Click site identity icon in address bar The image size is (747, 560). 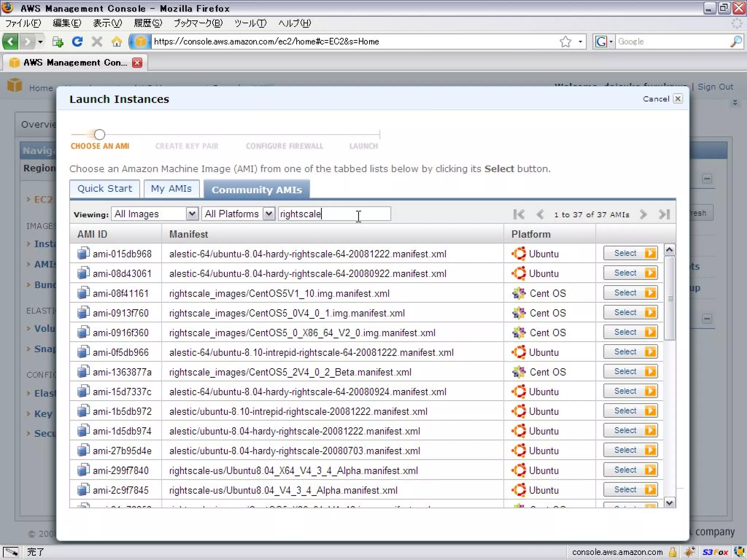pyautogui.click(x=140, y=42)
